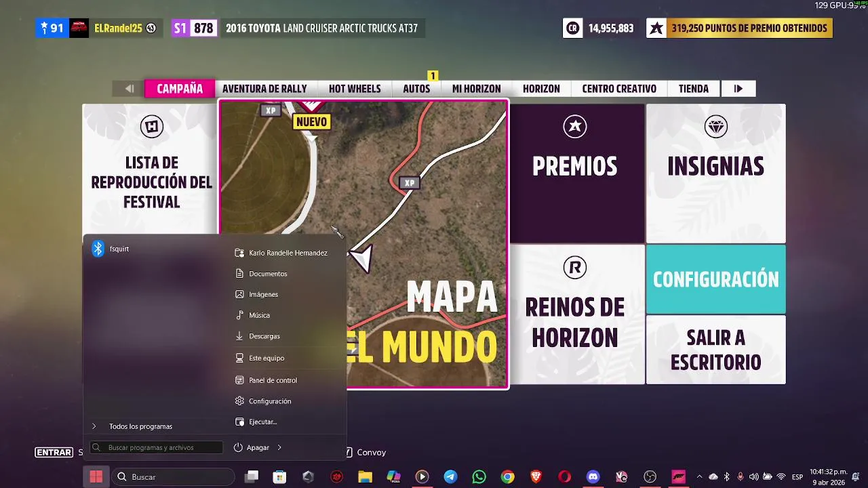
Task: Open Task View on taskbar
Action: pyautogui.click(x=252, y=477)
